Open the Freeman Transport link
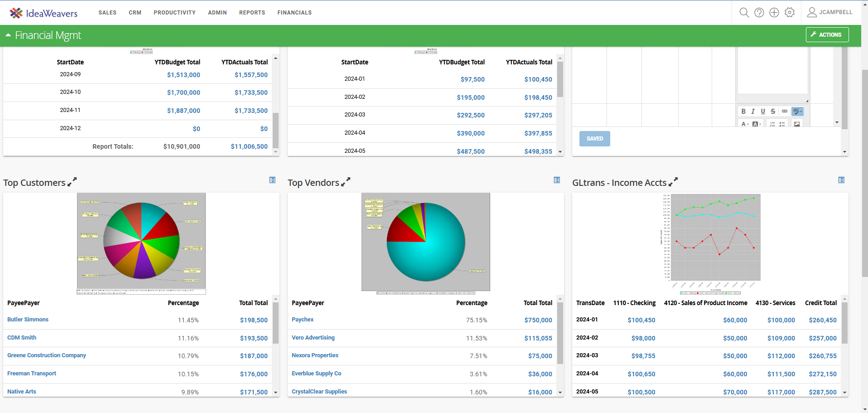868x413 pixels. point(32,374)
